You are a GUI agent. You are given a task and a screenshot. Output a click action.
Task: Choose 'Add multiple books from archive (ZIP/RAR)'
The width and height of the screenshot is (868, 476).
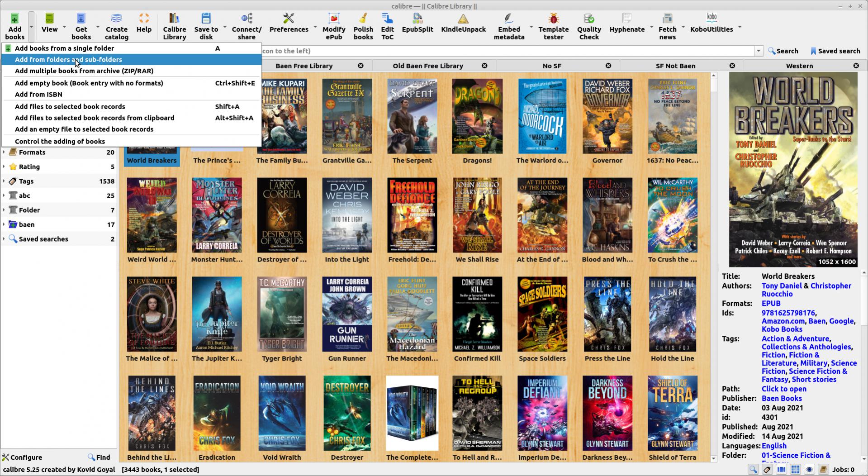84,71
